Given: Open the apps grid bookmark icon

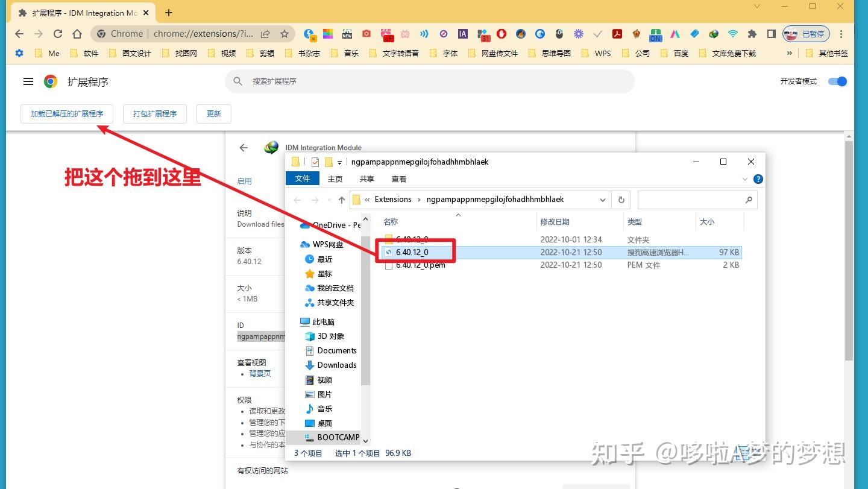Looking at the screenshot, I should click(x=19, y=53).
